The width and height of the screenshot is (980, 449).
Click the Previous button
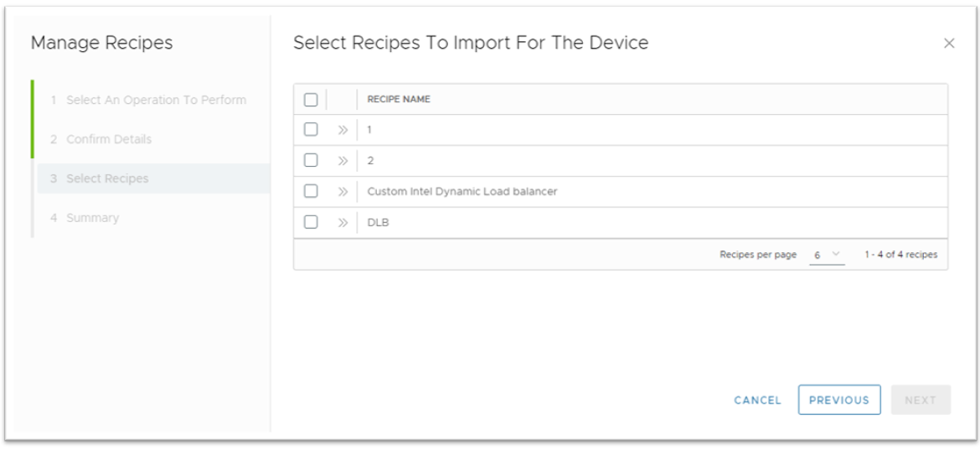coord(838,400)
